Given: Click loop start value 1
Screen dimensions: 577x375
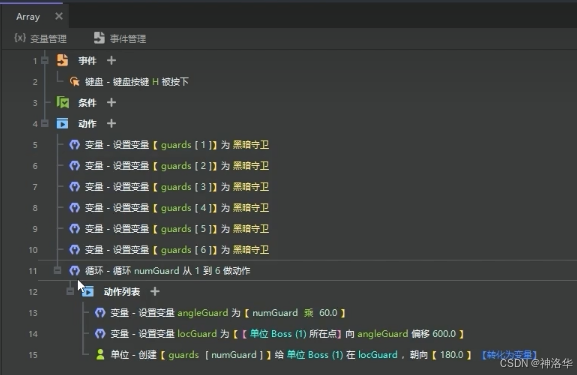Looking at the screenshot, I should tap(197, 271).
